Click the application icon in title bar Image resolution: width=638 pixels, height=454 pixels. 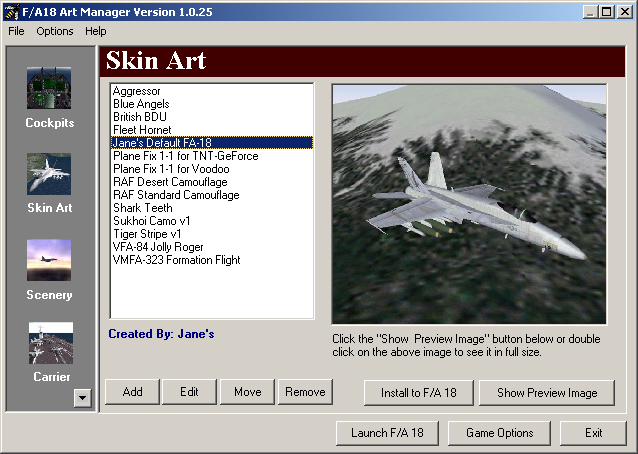[11, 11]
